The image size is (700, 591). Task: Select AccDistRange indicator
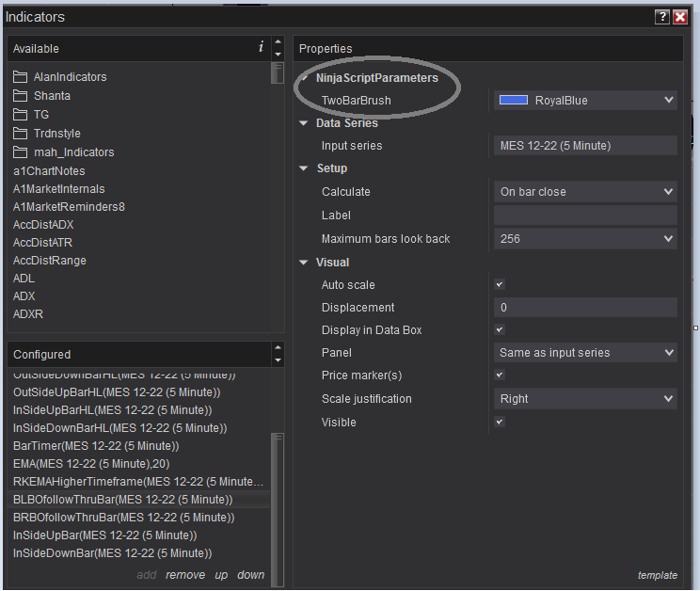pyautogui.click(x=50, y=261)
